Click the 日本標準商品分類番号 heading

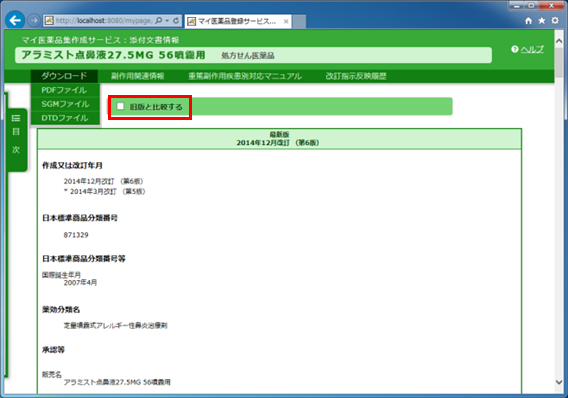80,218
